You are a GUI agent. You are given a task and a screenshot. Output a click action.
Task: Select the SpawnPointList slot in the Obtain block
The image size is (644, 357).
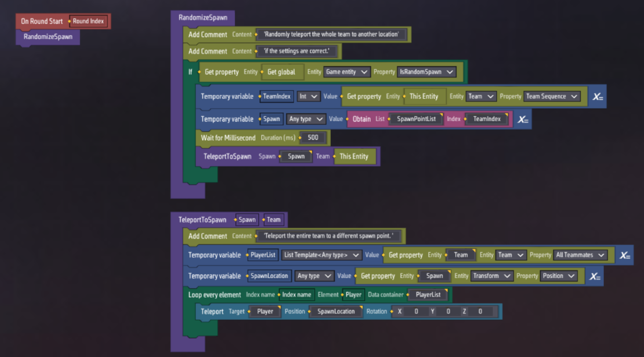click(x=416, y=119)
